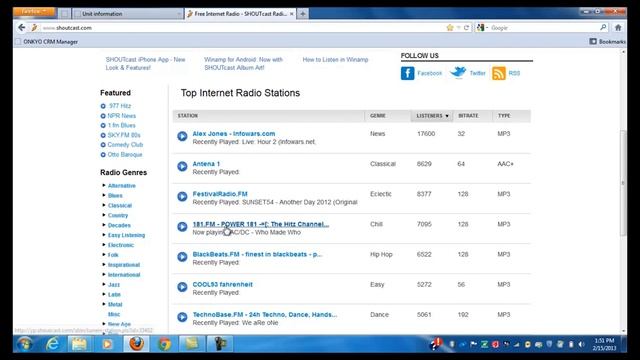Click the browser back arrow
Screen dimensions: 640x360
click(x=21, y=28)
